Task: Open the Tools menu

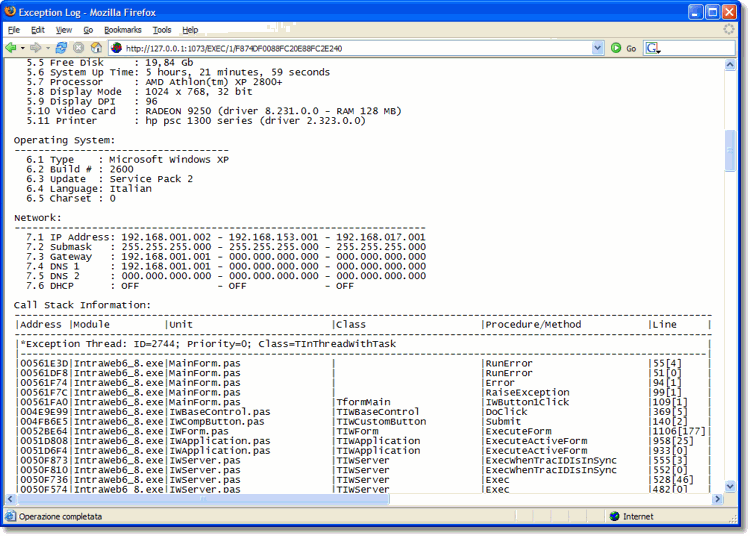Action: pyautogui.click(x=162, y=30)
